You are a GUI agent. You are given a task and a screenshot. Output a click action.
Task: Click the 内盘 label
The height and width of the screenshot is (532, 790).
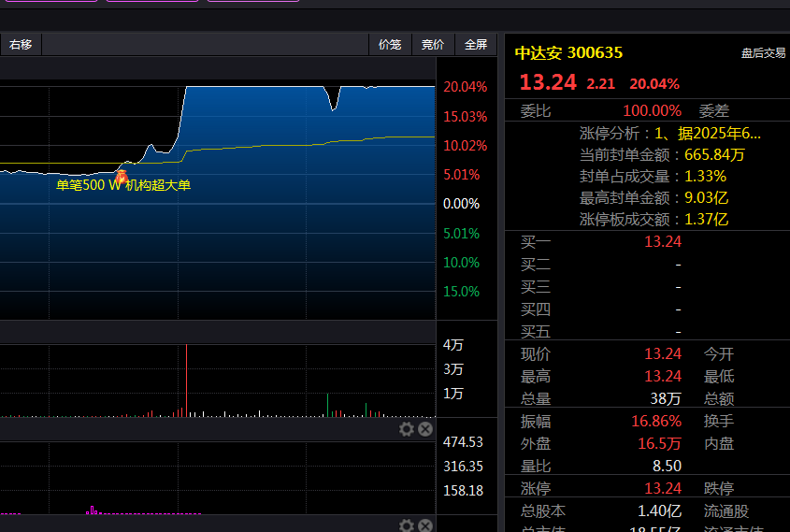[718, 444]
